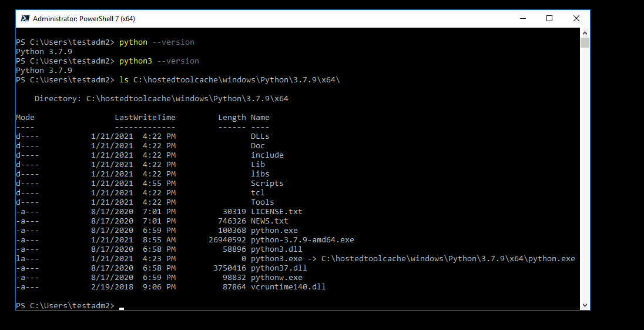
Task: Click the 'Directory:' path line
Action: coord(162,99)
